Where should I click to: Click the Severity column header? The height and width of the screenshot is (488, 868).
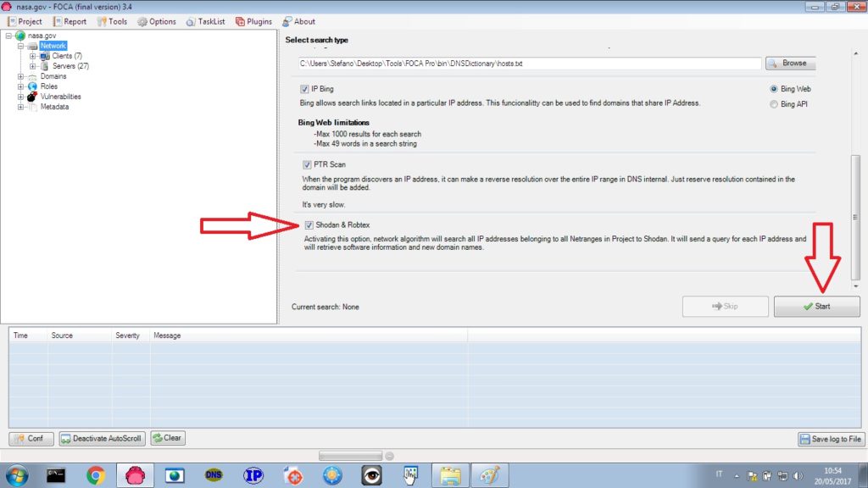[131, 335]
